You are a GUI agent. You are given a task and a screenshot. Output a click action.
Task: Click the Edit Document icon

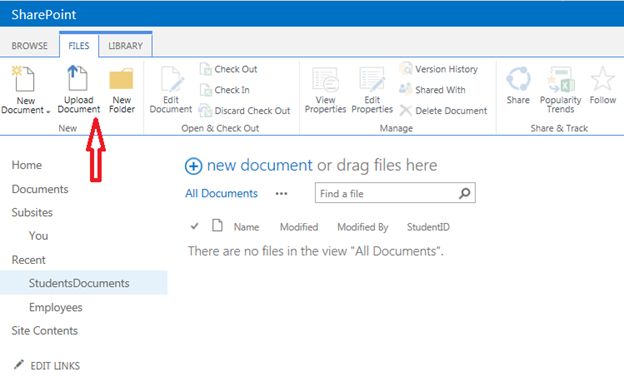172,80
